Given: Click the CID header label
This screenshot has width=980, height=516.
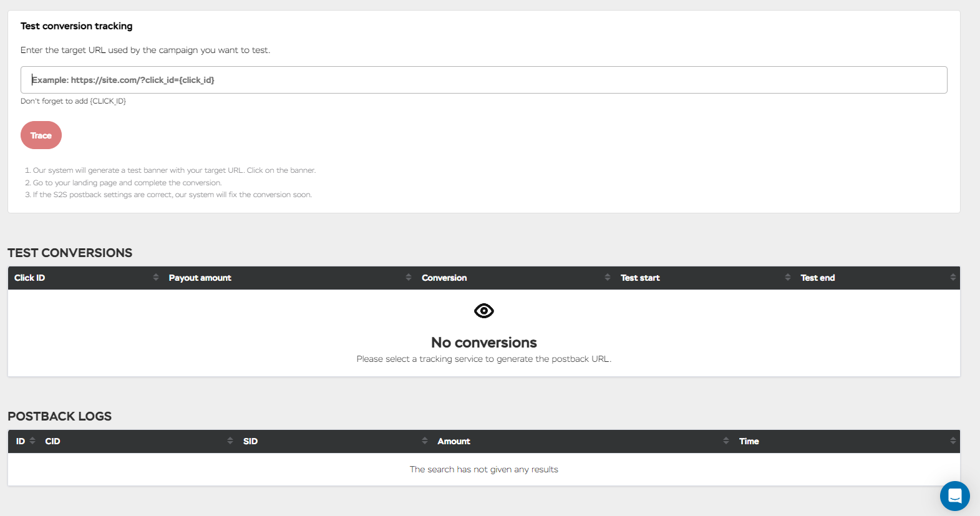Looking at the screenshot, I should tap(52, 441).
